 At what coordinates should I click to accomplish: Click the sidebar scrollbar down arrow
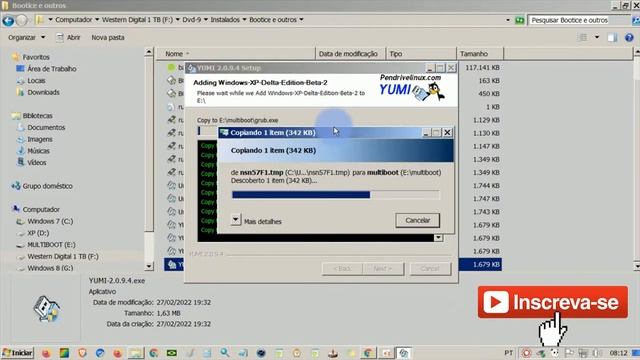(x=149, y=266)
